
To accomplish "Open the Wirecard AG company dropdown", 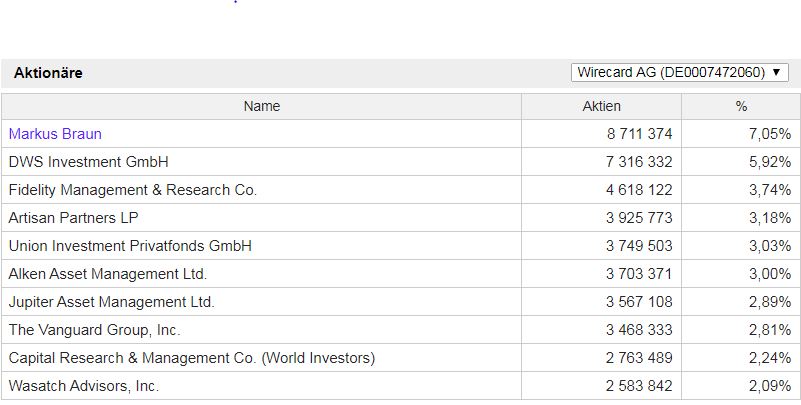I will point(679,73).
